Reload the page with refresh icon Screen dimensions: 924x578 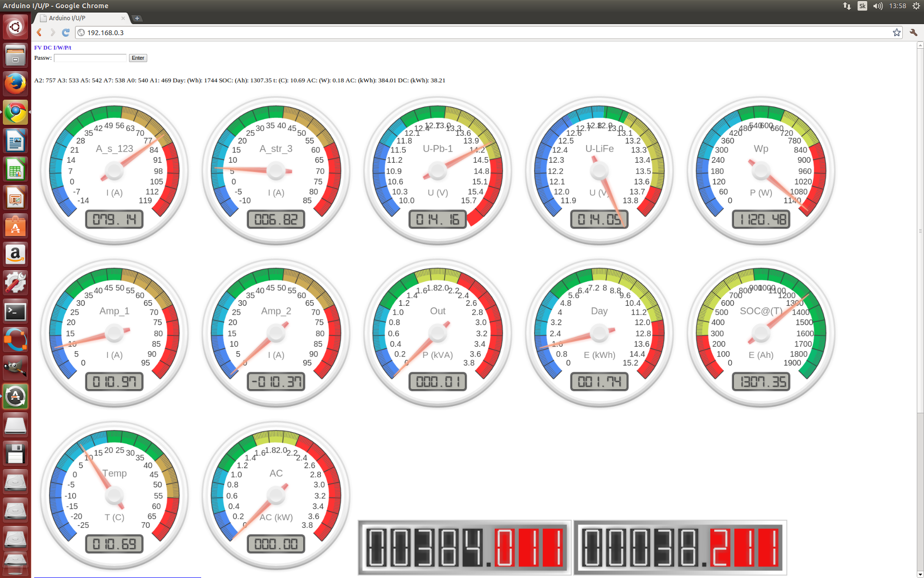66,32
